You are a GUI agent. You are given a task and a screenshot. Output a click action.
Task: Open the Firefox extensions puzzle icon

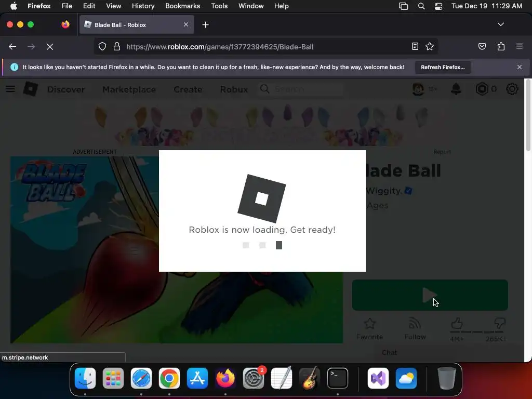(x=501, y=46)
